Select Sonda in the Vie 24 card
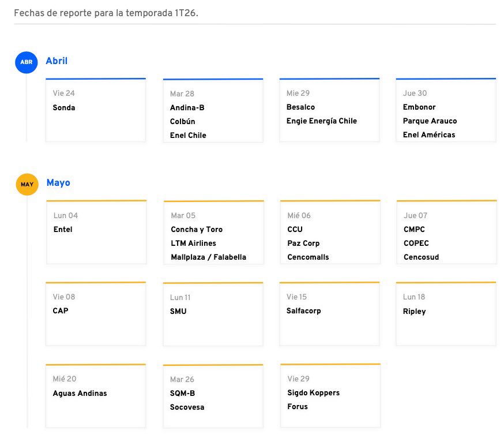504x438 pixels. point(64,107)
